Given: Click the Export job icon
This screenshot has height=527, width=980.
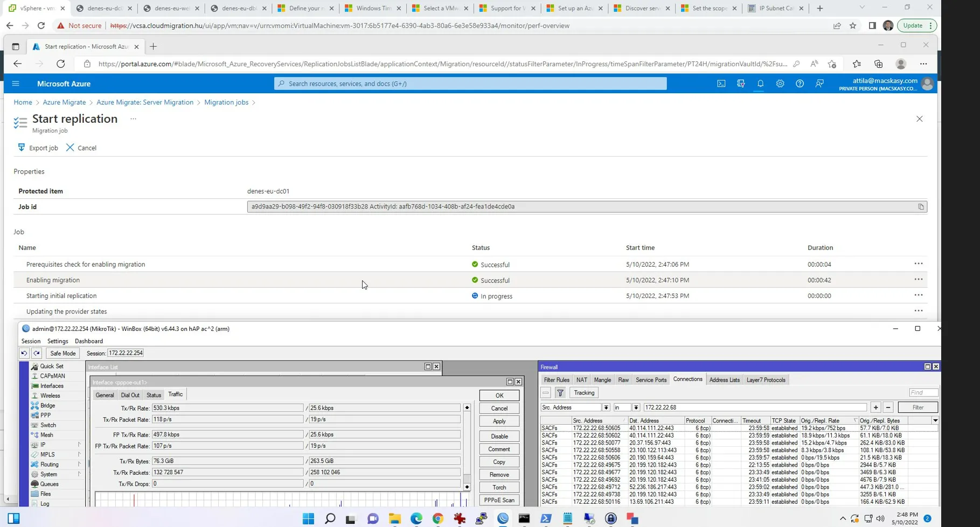Looking at the screenshot, I should pyautogui.click(x=22, y=148).
